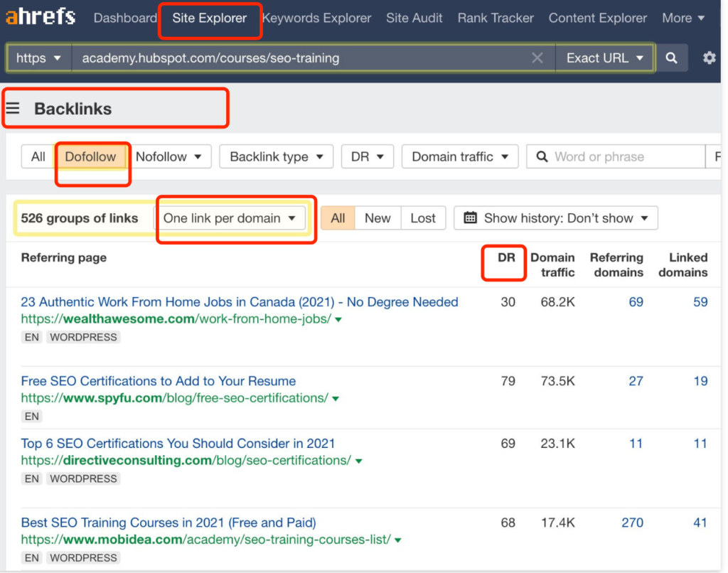The height and width of the screenshot is (573, 728).
Task: Click linked domains 59 for wealthawesome
Action: pos(700,302)
